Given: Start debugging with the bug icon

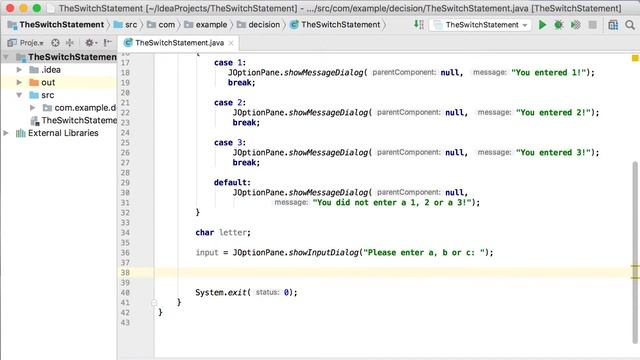Looking at the screenshot, I should point(558,25).
